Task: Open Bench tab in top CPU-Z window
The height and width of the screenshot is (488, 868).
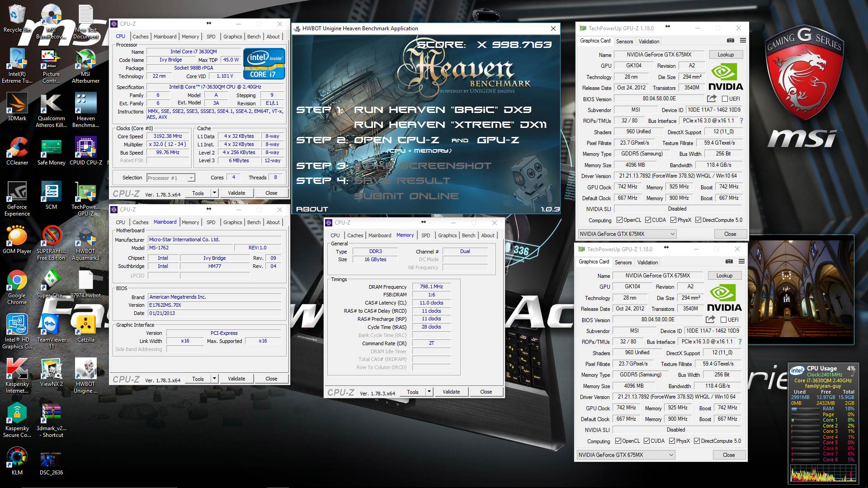Action: (254, 37)
